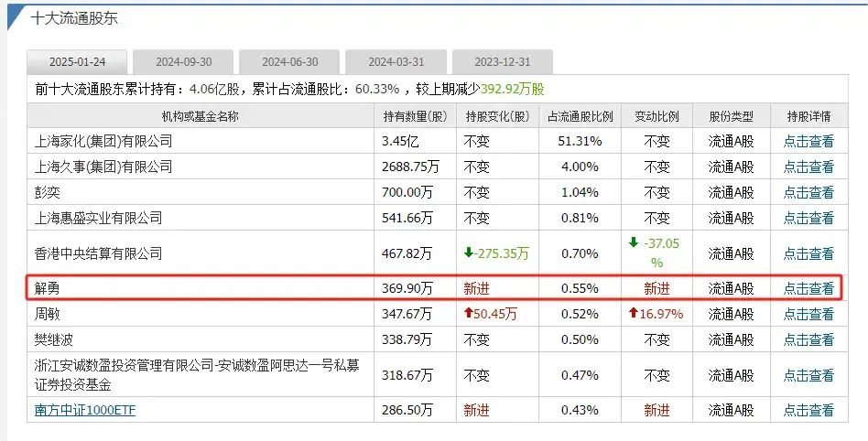The height and width of the screenshot is (441, 868).
Task: Click the 467.82万 holdings value
Action: click(x=407, y=253)
